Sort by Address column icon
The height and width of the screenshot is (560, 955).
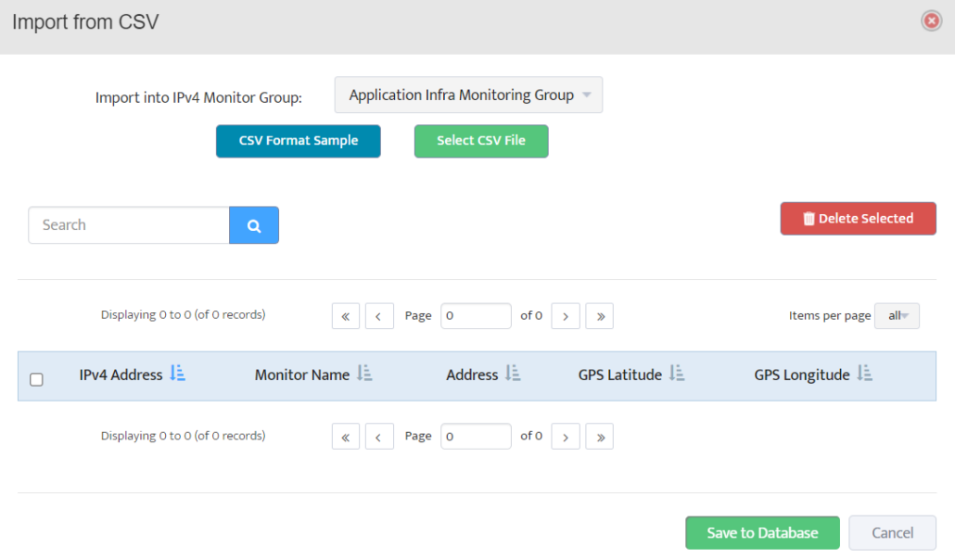513,374
